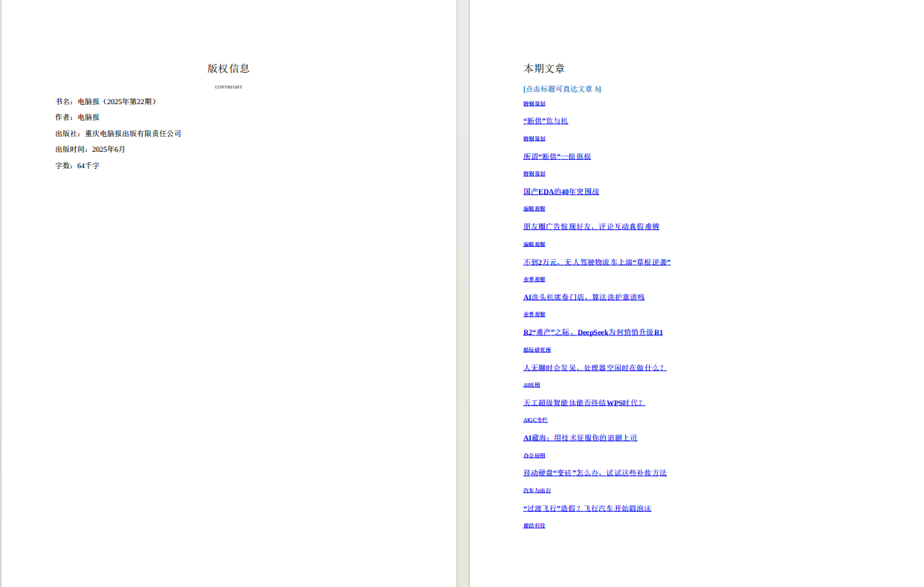Open AI洗头机席卷门店 article link
Viewport: 924px width, 587px height.
[x=584, y=297]
